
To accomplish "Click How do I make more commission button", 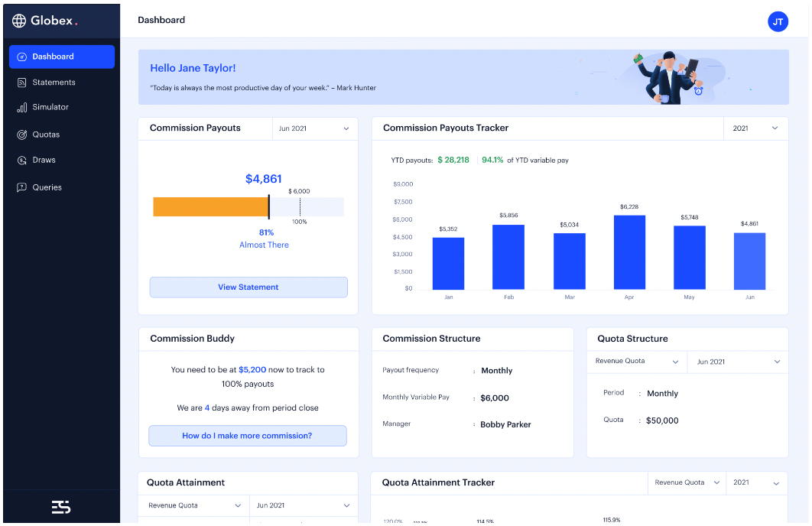I will (248, 436).
